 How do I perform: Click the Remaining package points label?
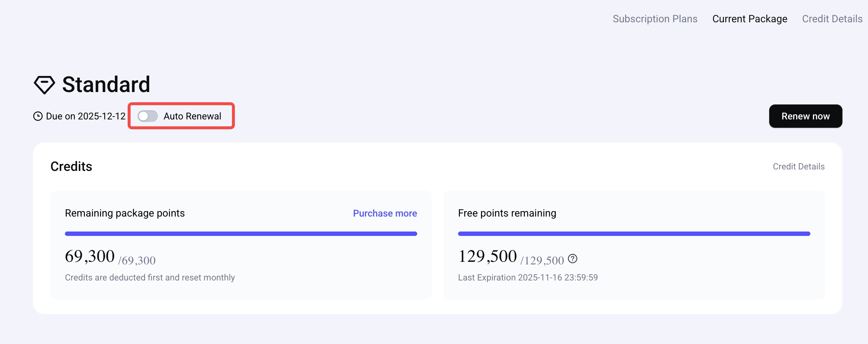coord(125,213)
